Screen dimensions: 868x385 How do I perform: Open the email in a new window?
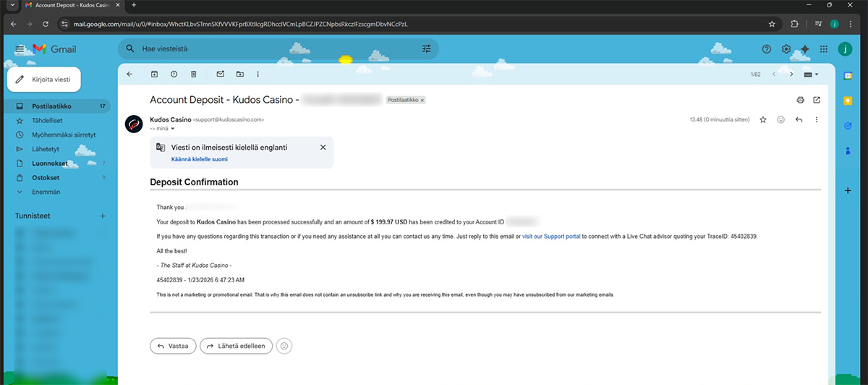coord(817,100)
